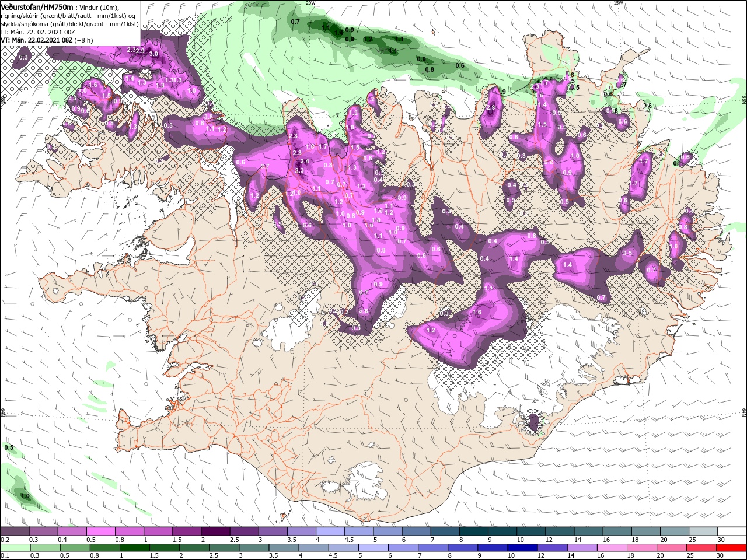Viewport: 747px width, 560px height.
Task: Pick the darkest purple snow swatch between 2 and 2.5
Action: coord(215,531)
